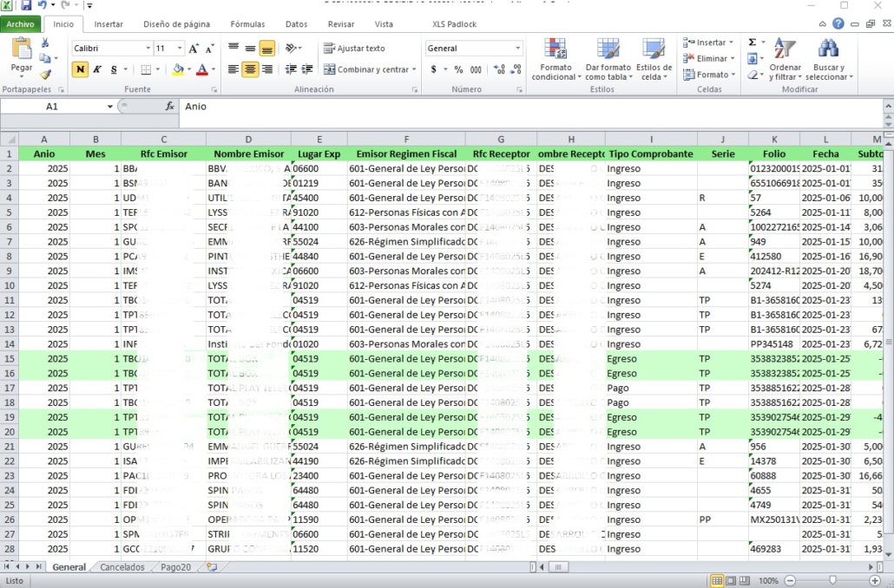Image resolution: width=894 pixels, height=588 pixels.
Task: Decrease font size with the small A icon
Action: (210, 49)
